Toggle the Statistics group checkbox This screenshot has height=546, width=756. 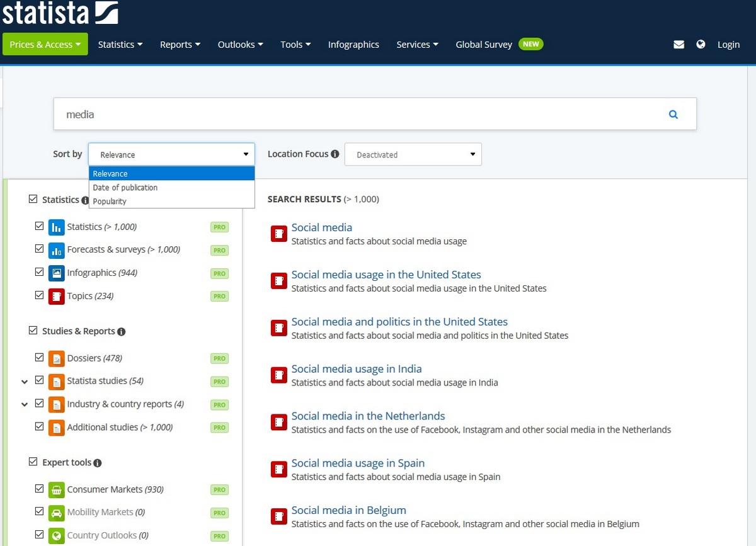click(x=33, y=199)
